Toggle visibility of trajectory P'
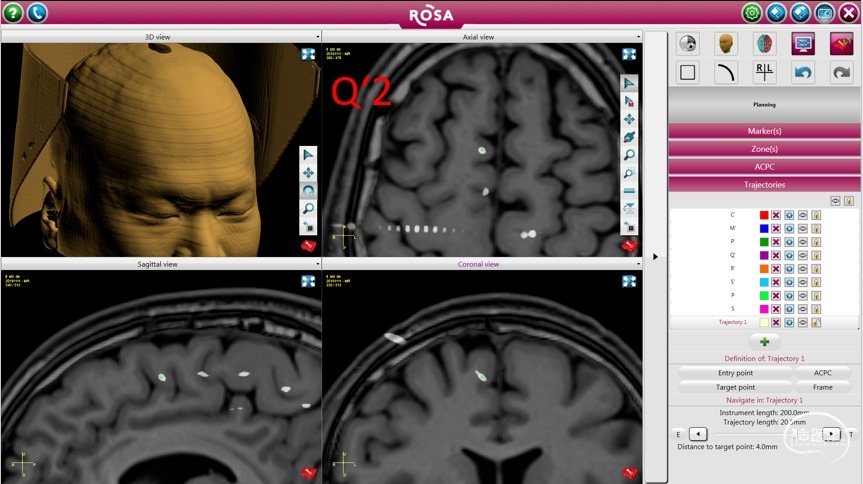 pyautogui.click(x=802, y=242)
